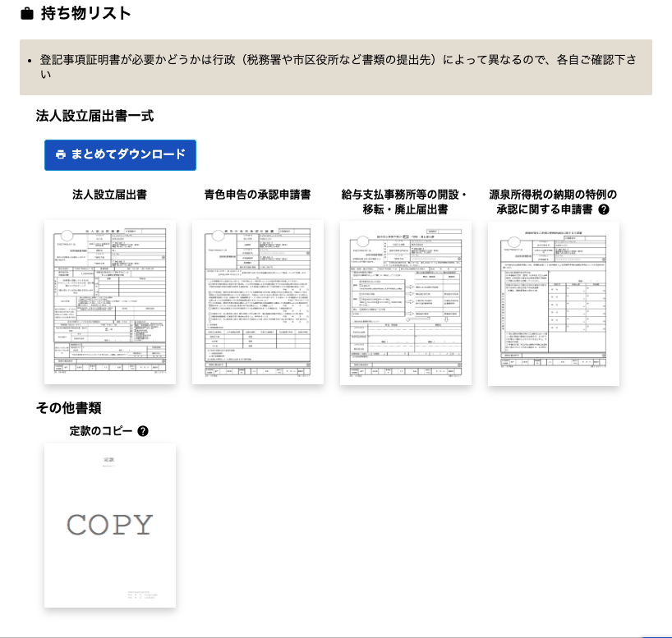Click help icon next to 源泉所得税 申請書
Viewport: 672px width, 638px height.
604,209
